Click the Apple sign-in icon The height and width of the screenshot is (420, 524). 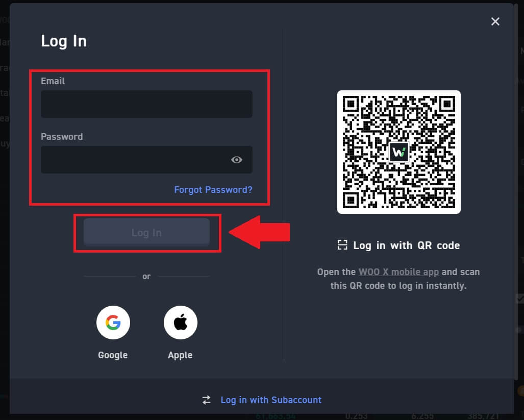tap(180, 323)
